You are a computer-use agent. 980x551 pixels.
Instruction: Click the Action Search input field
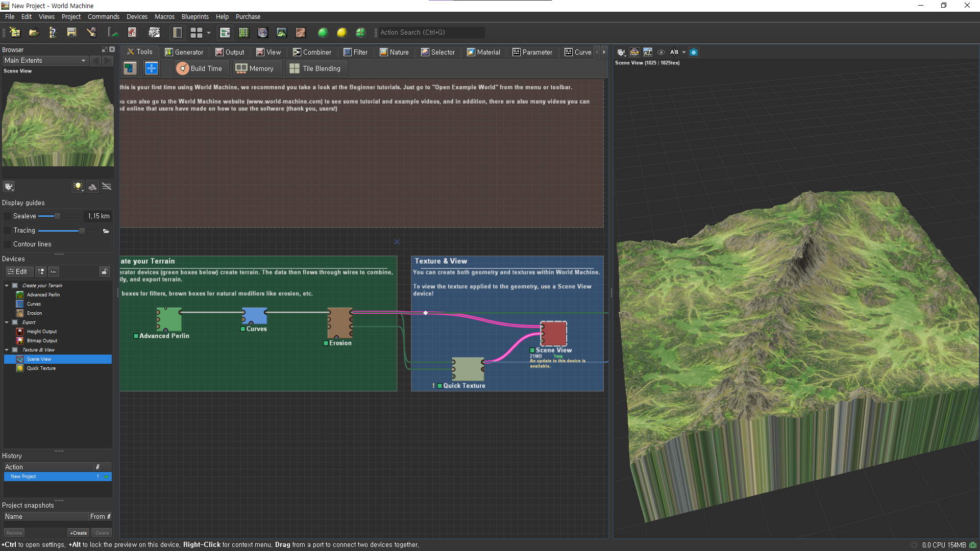431,33
